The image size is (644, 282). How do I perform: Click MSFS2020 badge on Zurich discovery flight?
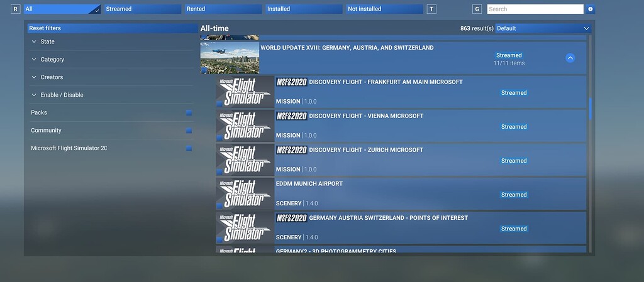point(292,150)
